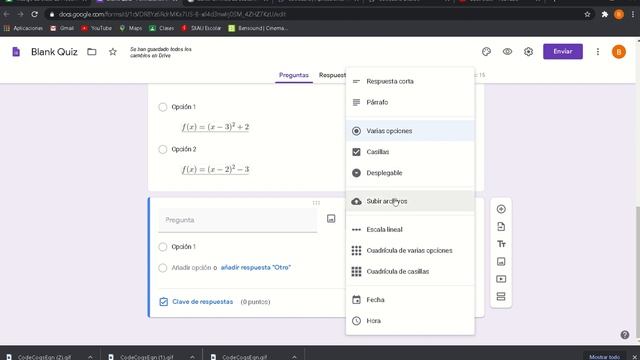
Task: Open form settings gear
Action: [x=529, y=52]
